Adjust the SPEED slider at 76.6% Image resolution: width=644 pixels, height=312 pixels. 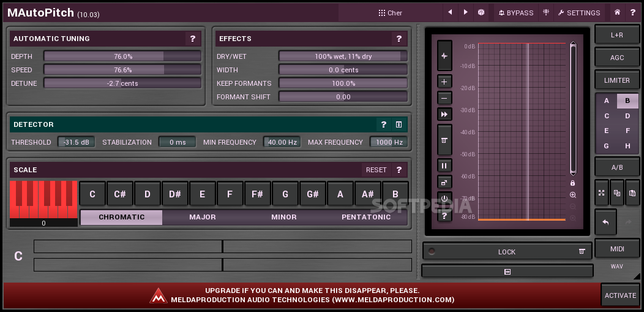[122, 70]
